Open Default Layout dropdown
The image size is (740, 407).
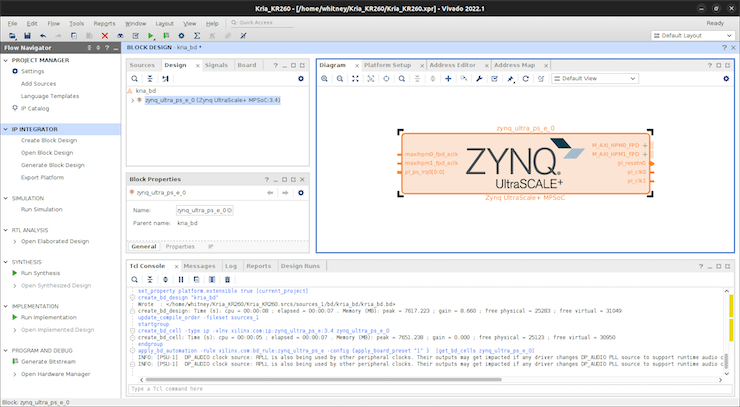point(693,36)
